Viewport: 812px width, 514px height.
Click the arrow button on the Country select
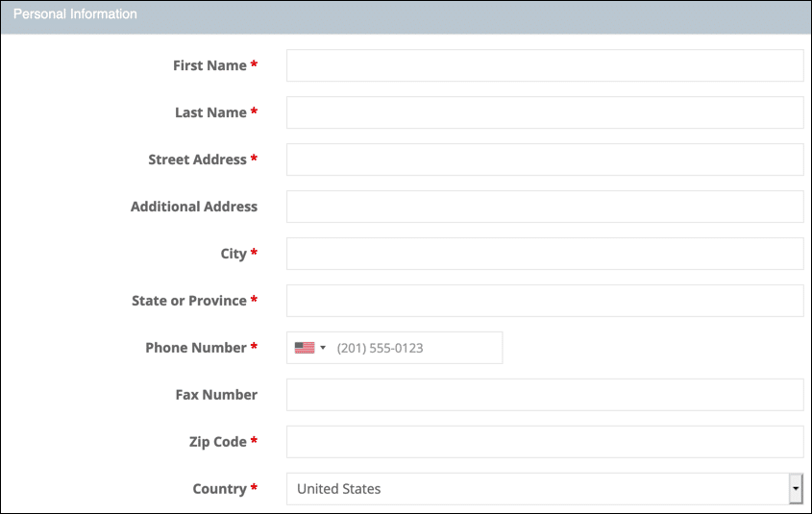[796, 489]
